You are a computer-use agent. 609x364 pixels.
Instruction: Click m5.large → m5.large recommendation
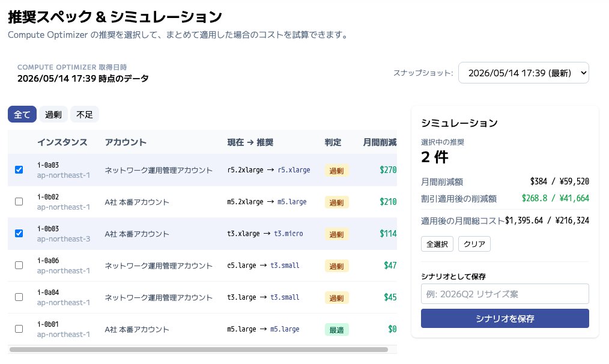pyautogui.click(x=263, y=329)
